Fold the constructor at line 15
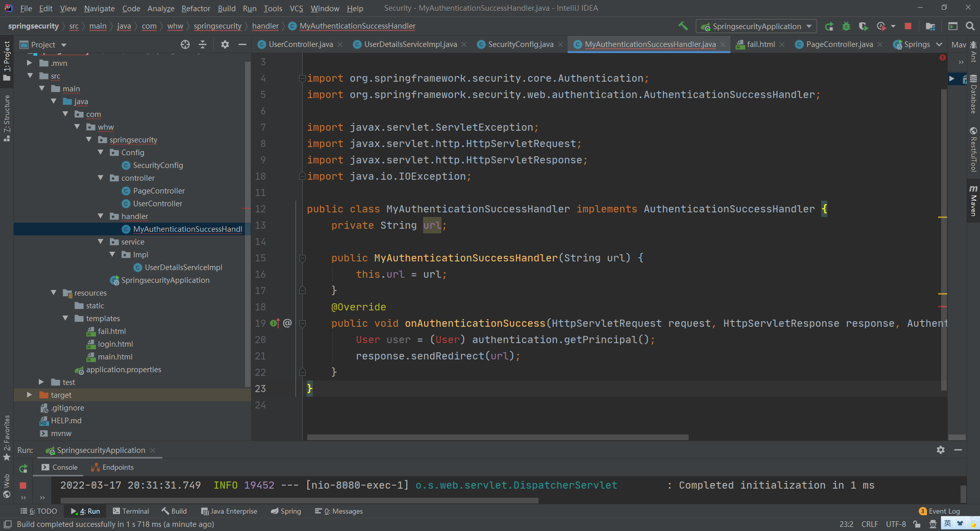 [x=302, y=258]
